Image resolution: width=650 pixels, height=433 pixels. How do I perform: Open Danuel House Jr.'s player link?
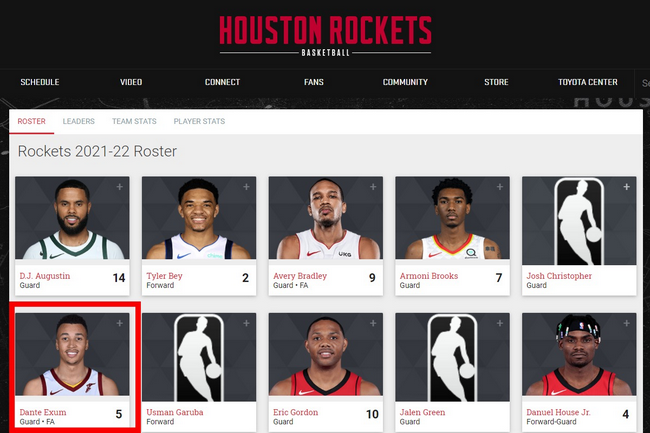pyautogui.click(x=558, y=412)
